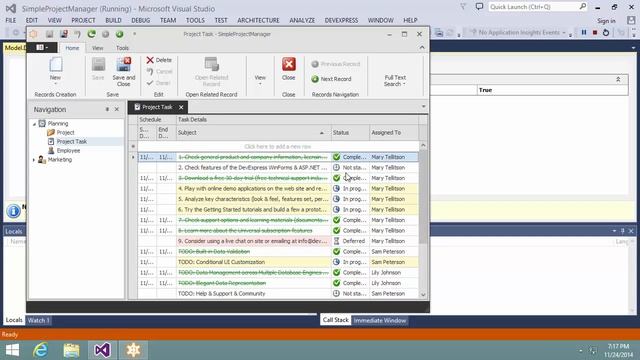Screen dimensions: 640x360
Task: Collapse the ribbon with chevron
Action: [422, 48]
